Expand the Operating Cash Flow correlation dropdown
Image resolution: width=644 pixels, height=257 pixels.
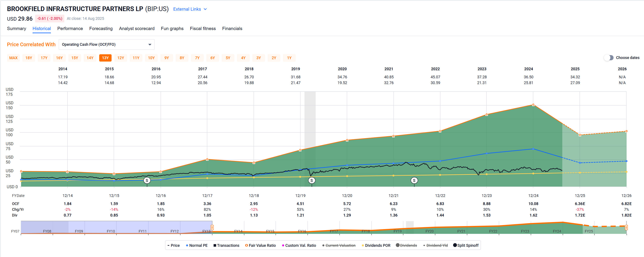(106, 44)
